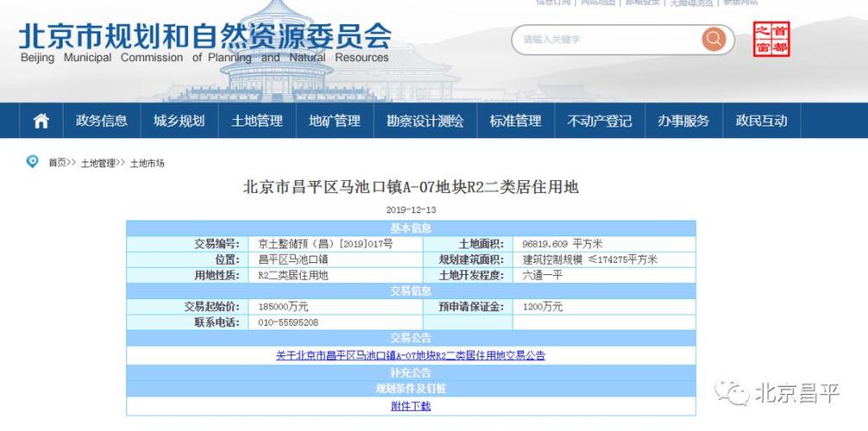Click the location pin icon beside breadcrumb
The image size is (868, 431).
click(x=33, y=161)
